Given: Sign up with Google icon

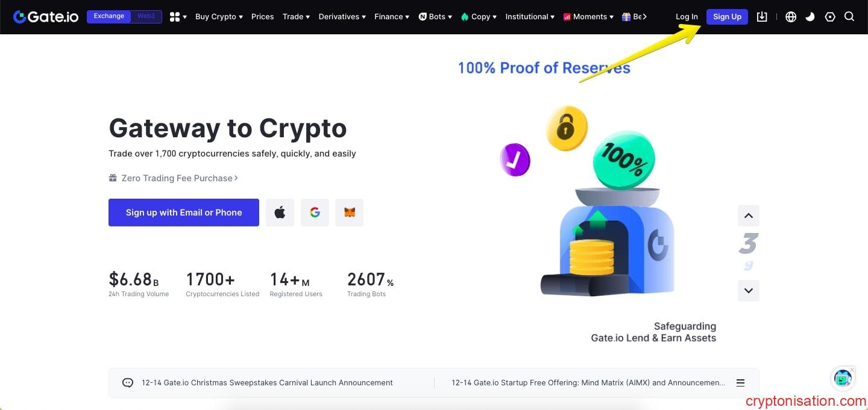Looking at the screenshot, I should [x=315, y=213].
